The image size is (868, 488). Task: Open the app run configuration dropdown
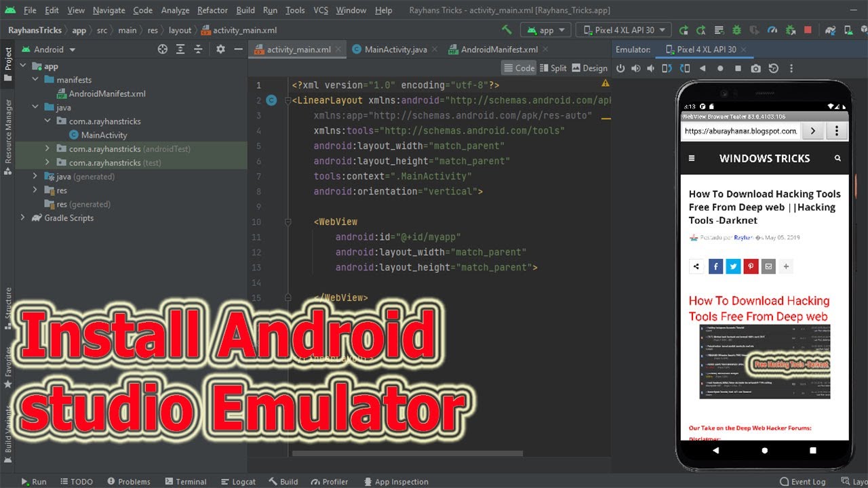547,30
